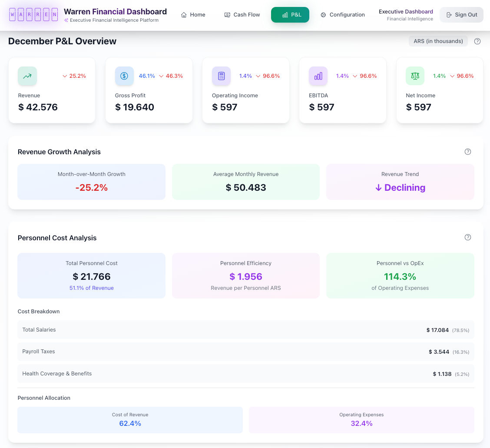Click the Health Coverage & Benefits row
The image size is (490, 448).
tap(245, 374)
